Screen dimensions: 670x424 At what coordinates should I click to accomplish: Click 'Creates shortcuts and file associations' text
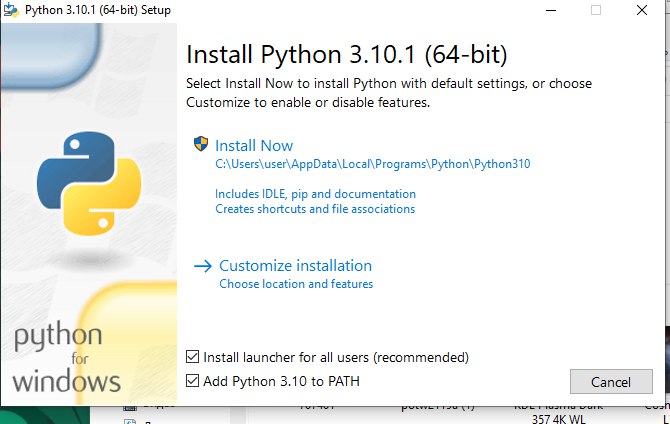tap(315, 209)
